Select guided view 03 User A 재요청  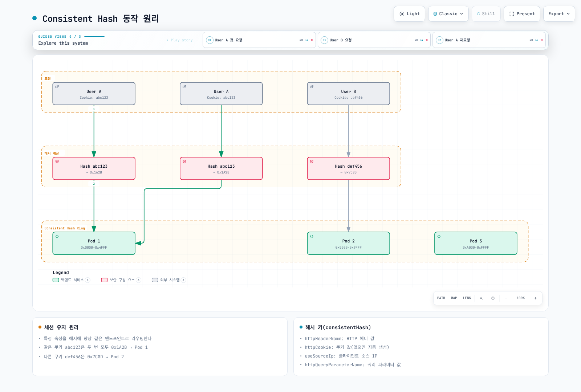click(x=489, y=40)
